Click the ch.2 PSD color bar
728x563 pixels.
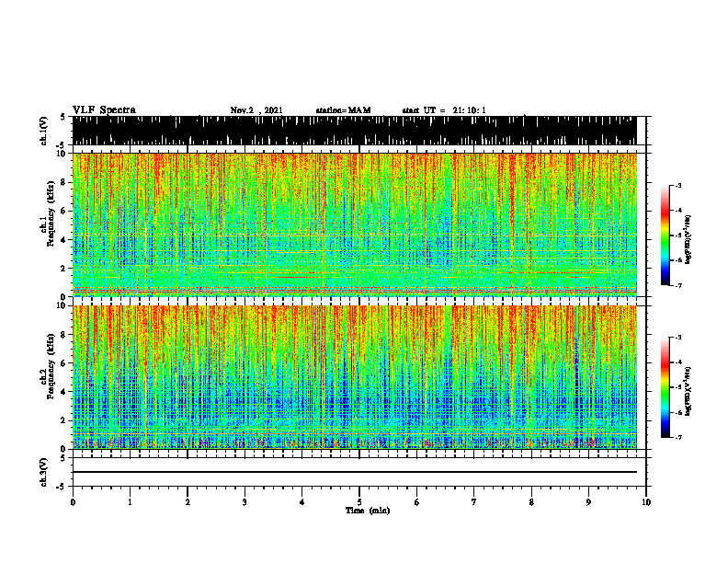pyautogui.click(x=665, y=387)
